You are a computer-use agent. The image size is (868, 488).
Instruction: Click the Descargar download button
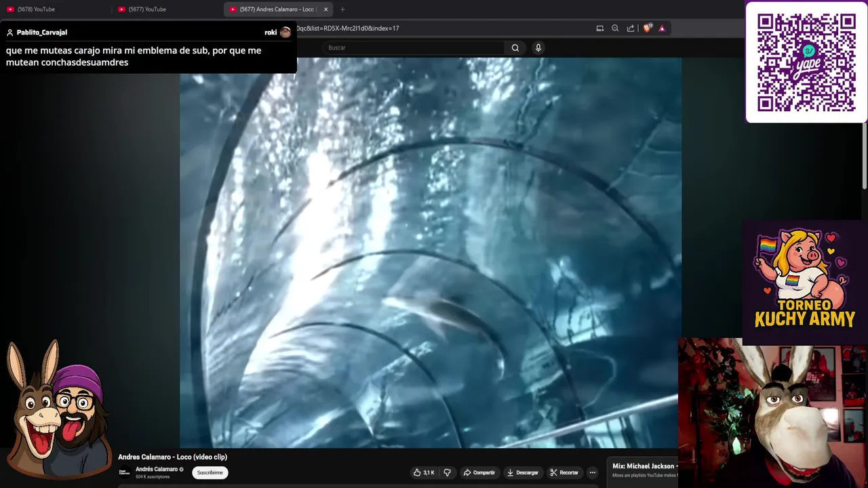point(522,472)
